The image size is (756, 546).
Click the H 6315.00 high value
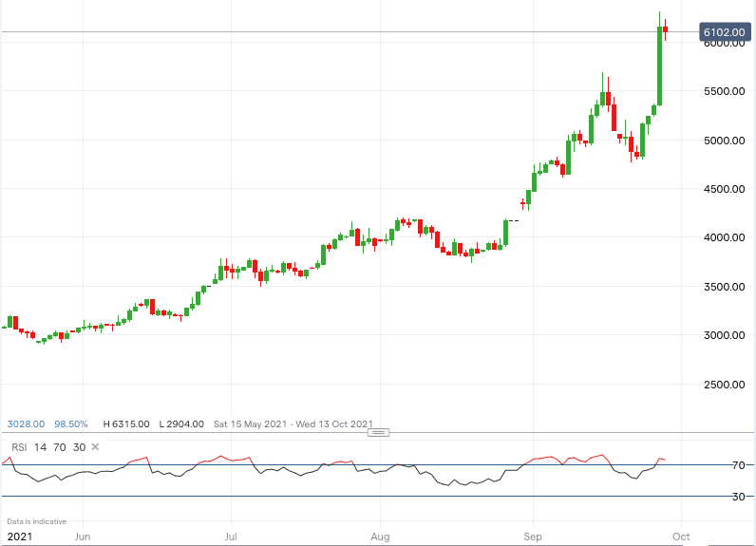click(x=127, y=424)
